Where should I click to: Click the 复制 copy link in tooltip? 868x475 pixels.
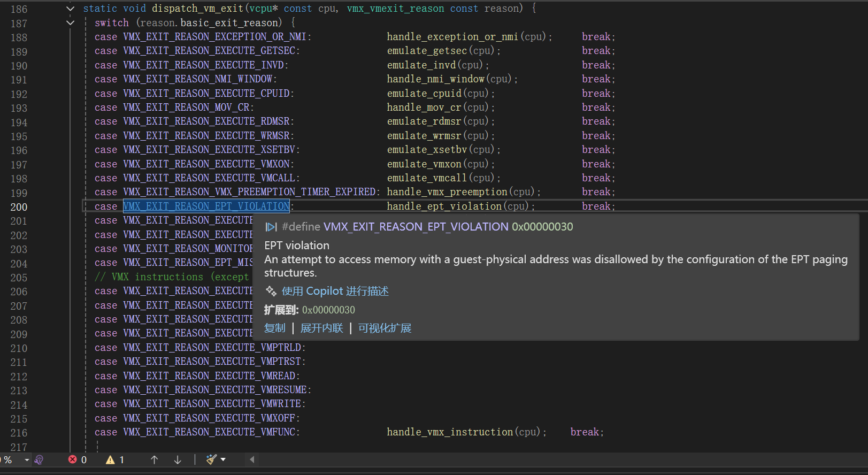(x=275, y=328)
